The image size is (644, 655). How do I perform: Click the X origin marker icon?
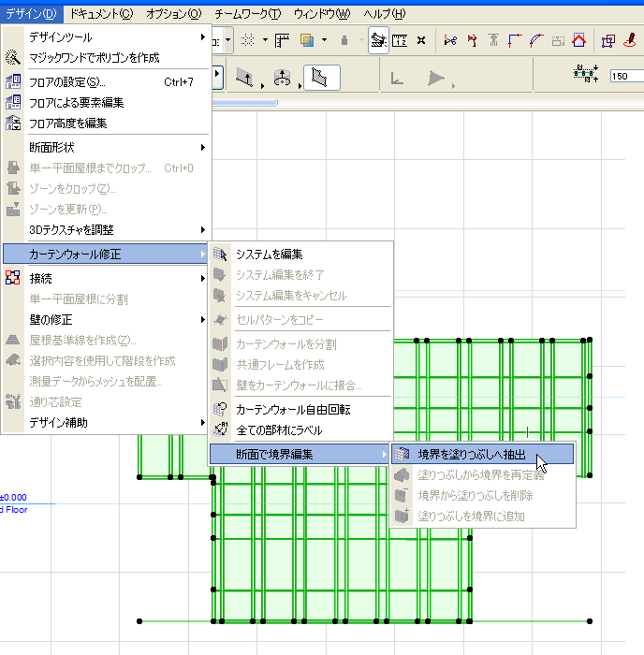pyautogui.click(x=421, y=40)
